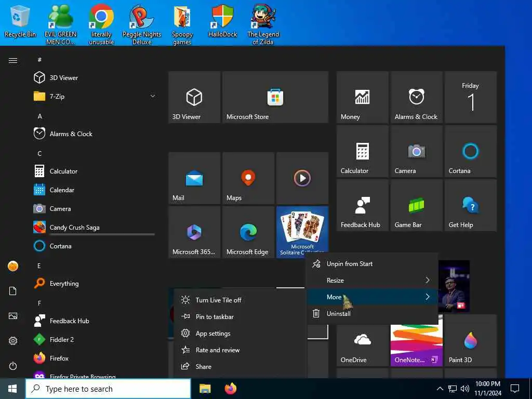Open the Friday calendar tile

(471, 97)
